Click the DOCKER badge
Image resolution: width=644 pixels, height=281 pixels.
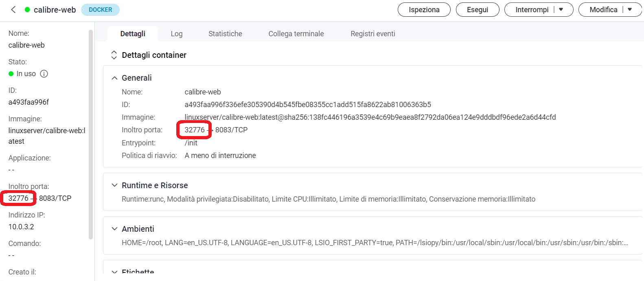tap(100, 10)
